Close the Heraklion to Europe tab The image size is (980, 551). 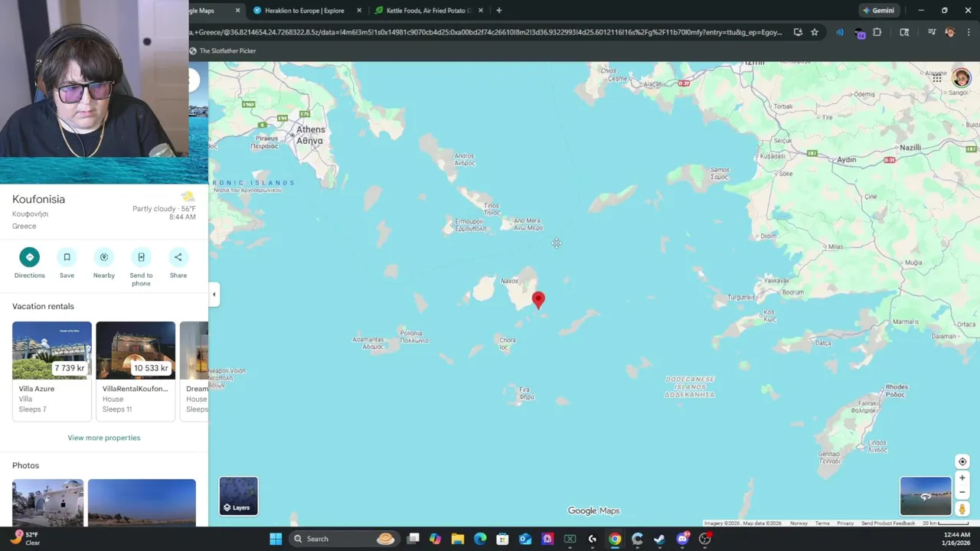pos(359,11)
